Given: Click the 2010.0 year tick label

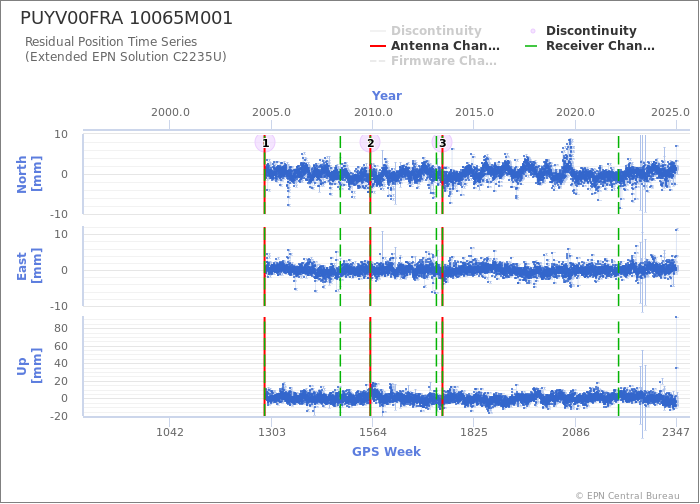Looking at the screenshot, I should 373,112.
